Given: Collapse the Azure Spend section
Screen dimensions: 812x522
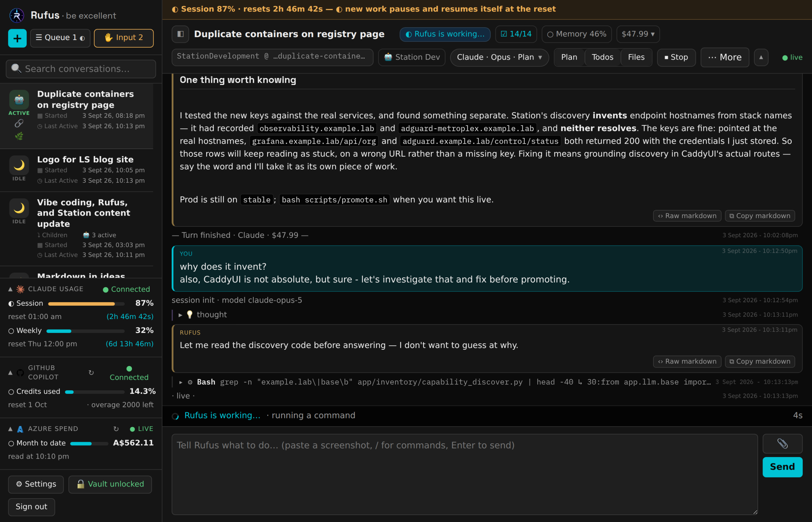Looking at the screenshot, I should (10, 429).
